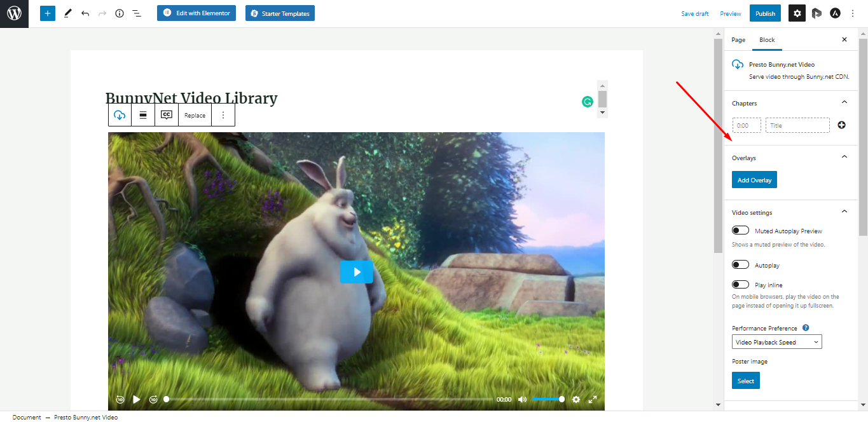This screenshot has width=868, height=422.
Task: Collapse the Chapters panel
Action: (x=844, y=102)
